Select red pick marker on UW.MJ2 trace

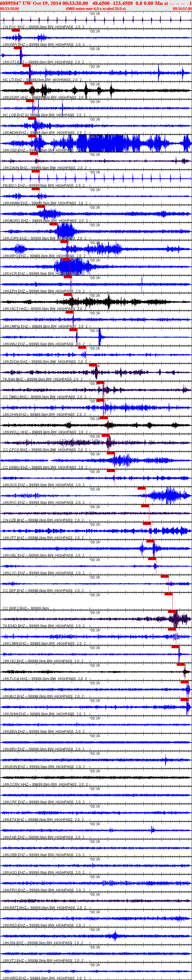coord(185,700)
